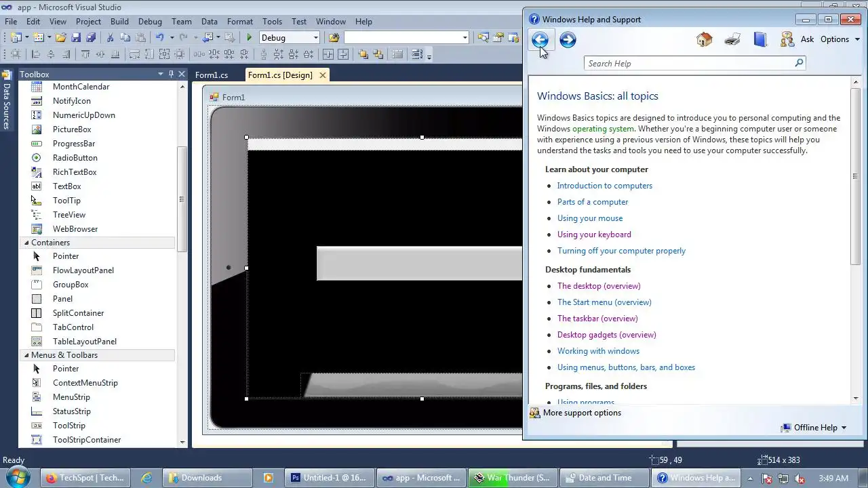868x488 pixels.
Task: Click the Save All toolbar icon
Action: coord(91,38)
